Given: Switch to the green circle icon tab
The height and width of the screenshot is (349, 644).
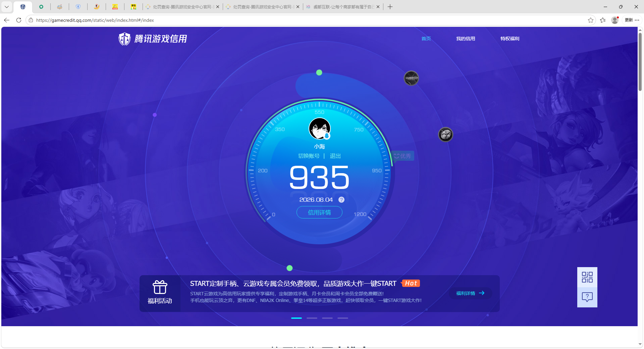Looking at the screenshot, I should (x=41, y=7).
